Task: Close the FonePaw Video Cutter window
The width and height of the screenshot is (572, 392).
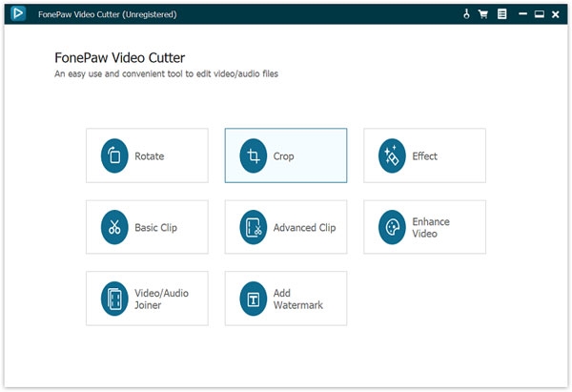Action: tap(556, 14)
